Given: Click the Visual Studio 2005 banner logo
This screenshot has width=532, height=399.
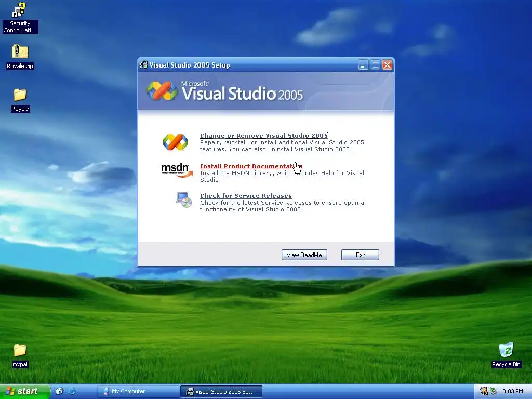Looking at the screenshot, I should 224,91.
